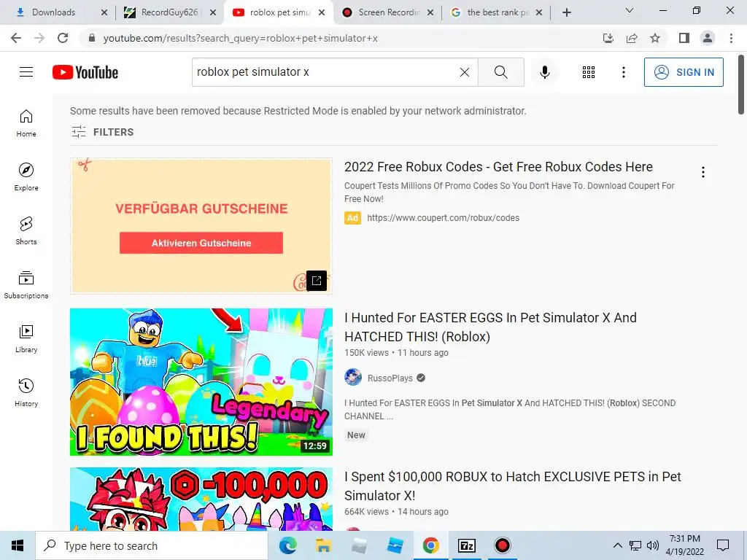Open Shorts in the sidebar
Image resolution: width=747 pixels, height=560 pixels.
click(x=26, y=230)
